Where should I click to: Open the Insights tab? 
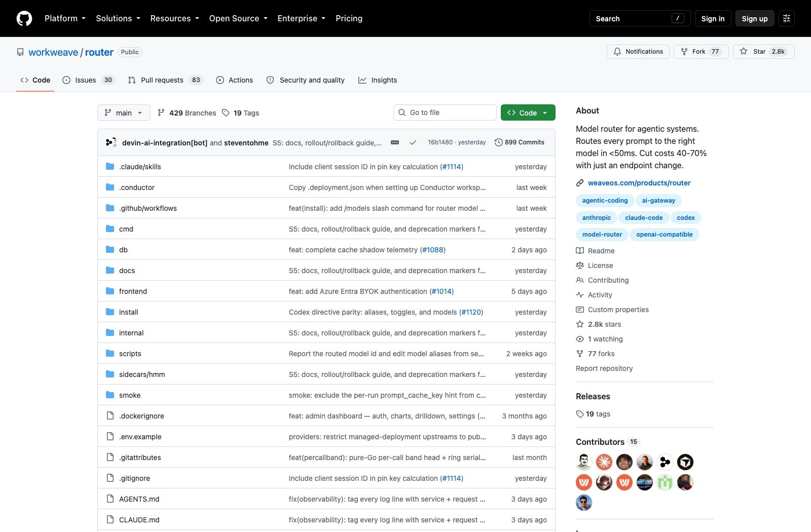378,80
